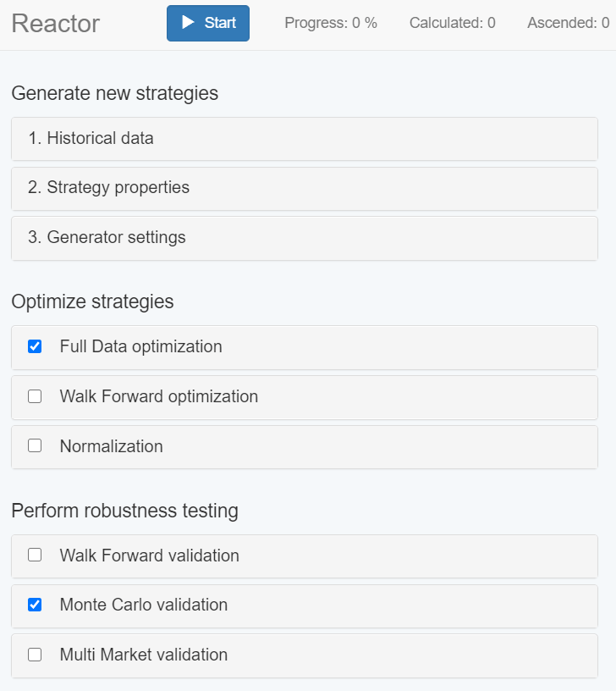Enable the Walk Forward validation checkbox
616x691 pixels.
point(35,556)
